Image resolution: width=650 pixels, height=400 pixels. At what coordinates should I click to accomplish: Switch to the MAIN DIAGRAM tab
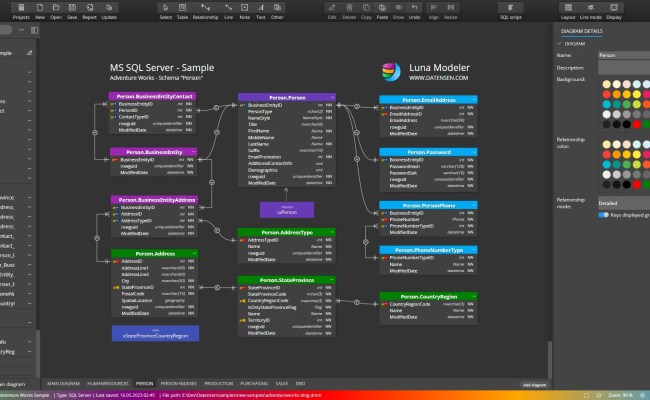click(63, 383)
